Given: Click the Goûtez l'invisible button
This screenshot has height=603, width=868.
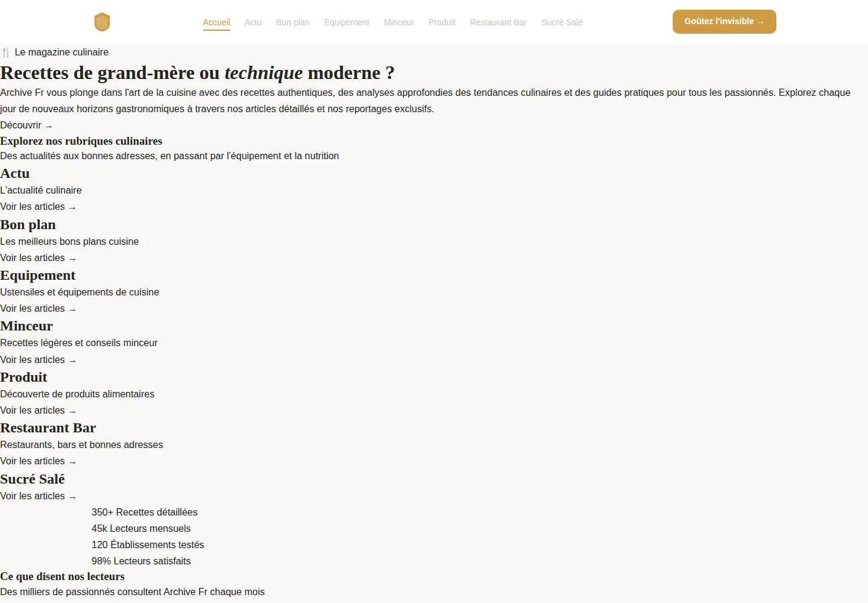Looking at the screenshot, I should click(x=725, y=22).
